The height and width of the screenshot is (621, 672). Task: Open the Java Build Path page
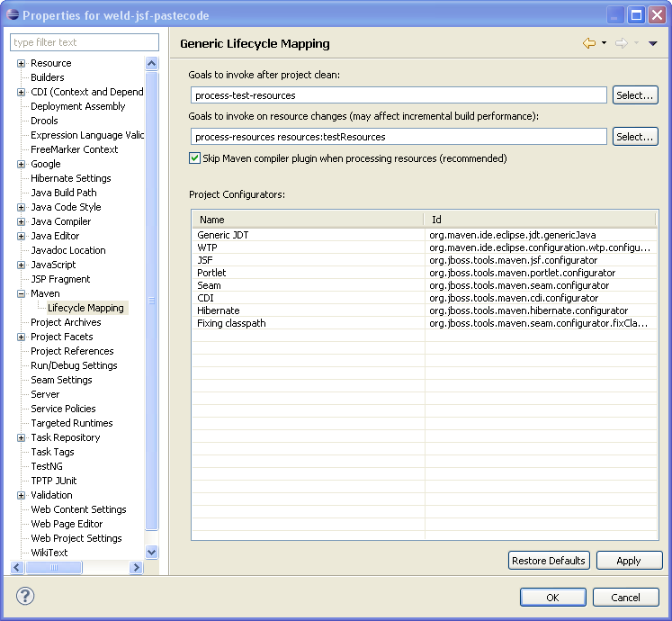coord(63,193)
